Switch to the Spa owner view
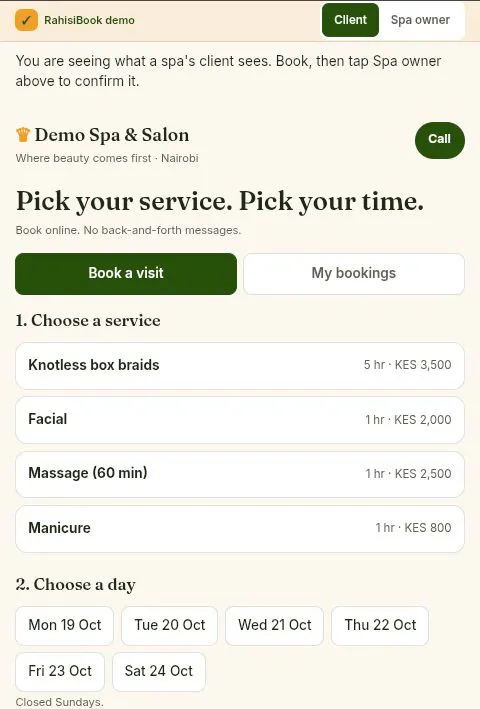The height and width of the screenshot is (709, 480). [x=420, y=20]
